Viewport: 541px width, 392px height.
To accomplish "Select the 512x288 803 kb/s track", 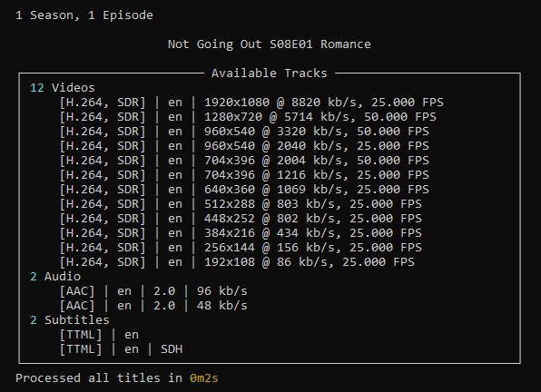I will (241, 204).
